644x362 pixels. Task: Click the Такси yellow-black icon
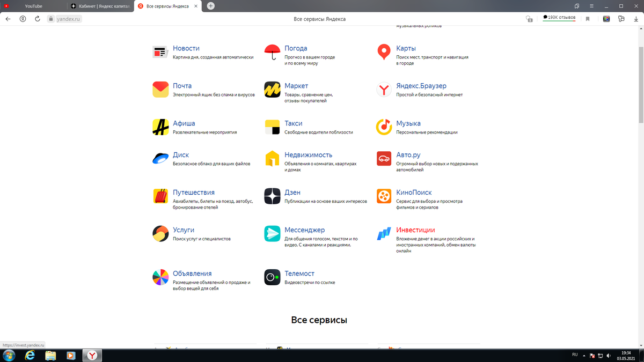(272, 127)
